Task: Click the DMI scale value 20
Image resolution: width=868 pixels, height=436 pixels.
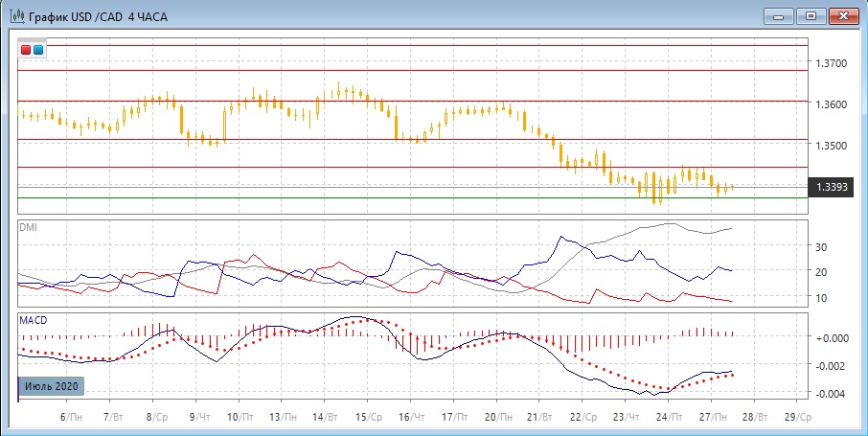Action: click(821, 272)
